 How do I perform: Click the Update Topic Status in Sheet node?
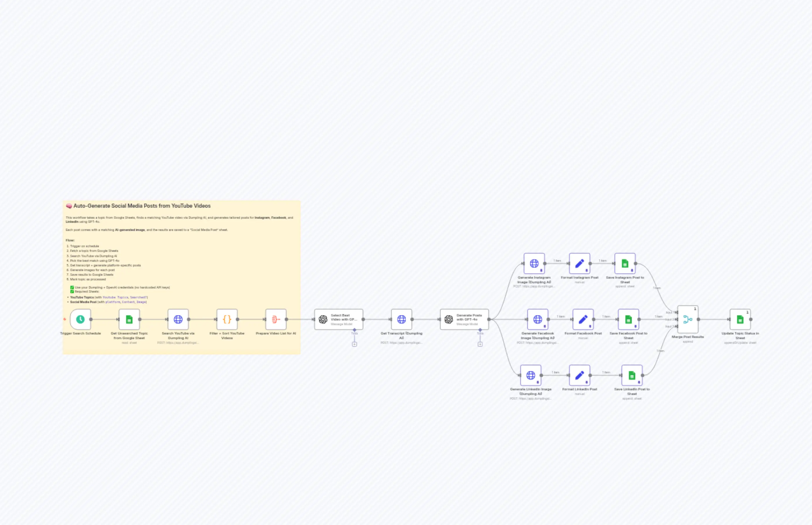(740, 319)
